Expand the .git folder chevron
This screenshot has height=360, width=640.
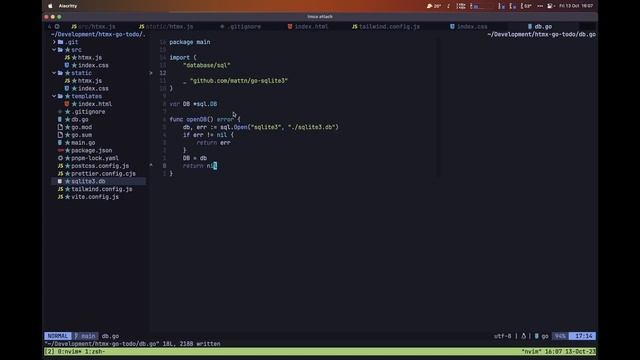54,42
